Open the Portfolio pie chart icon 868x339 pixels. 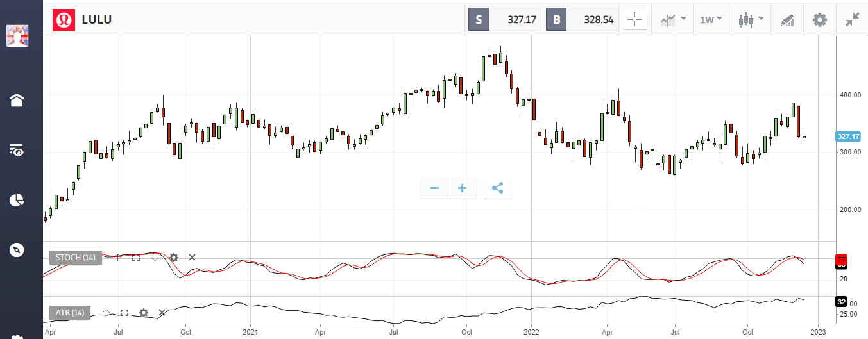[x=16, y=201]
